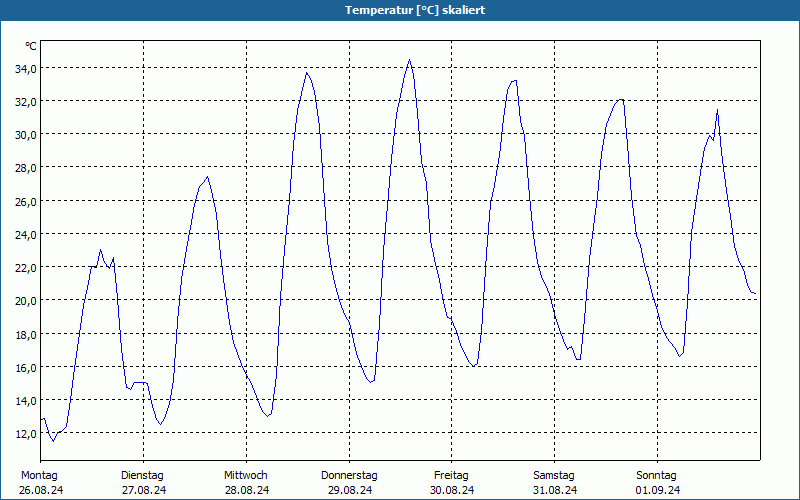Image resolution: width=800 pixels, height=500 pixels.
Task: Click the date '29.08.24'
Action: [x=349, y=490]
